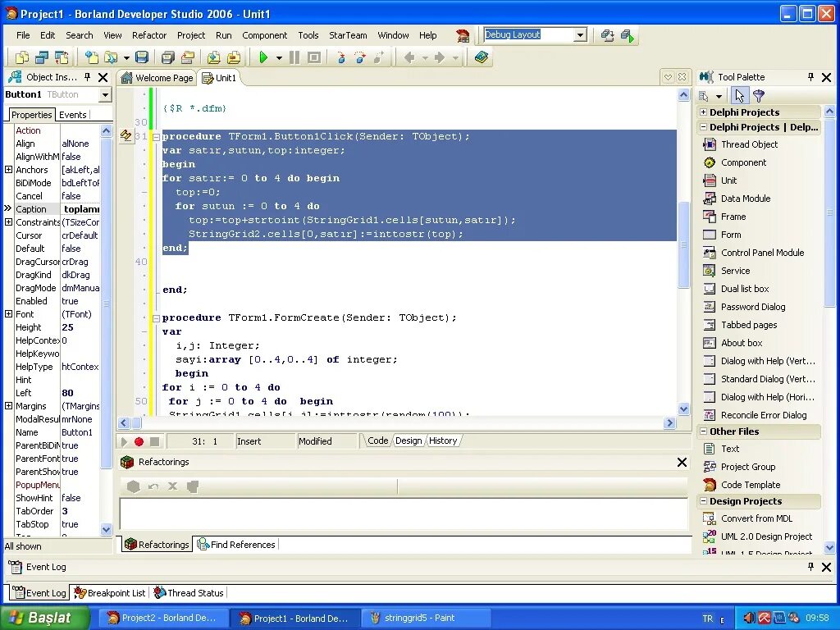Click the Set debug desktop icon
Viewport: 840px width, 630px height.
point(628,35)
